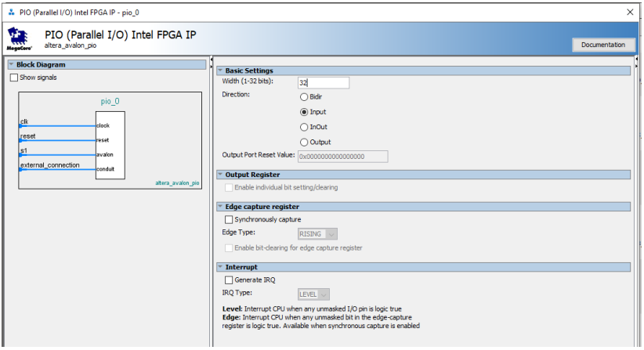Click the altera_avalon_pio label under diagram

(x=177, y=183)
